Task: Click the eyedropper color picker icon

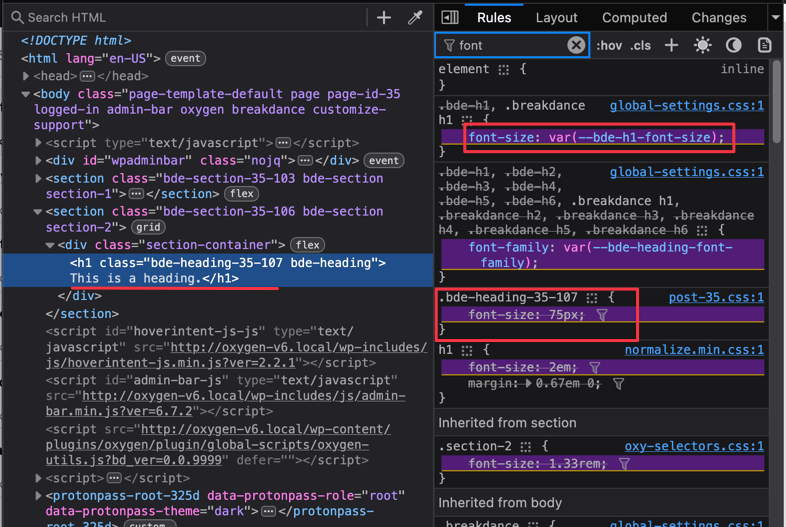Action: point(415,17)
